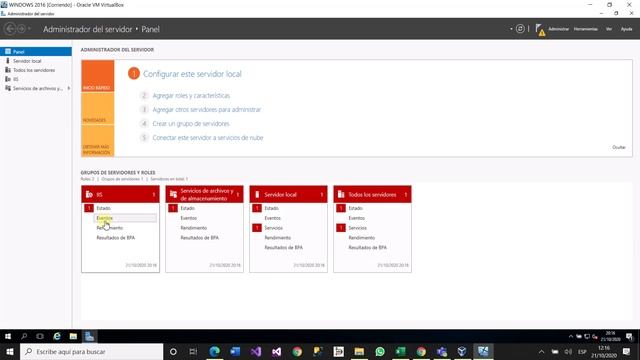Click Agregar roles y características

pos(191,96)
